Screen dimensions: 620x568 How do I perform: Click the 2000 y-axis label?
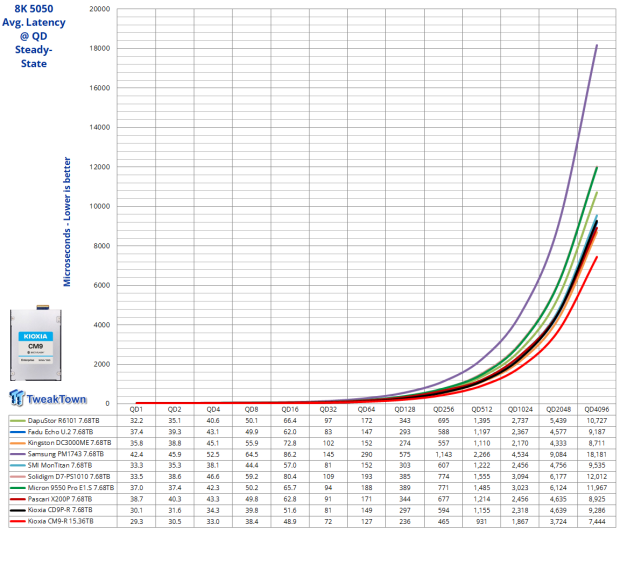pyautogui.click(x=102, y=364)
